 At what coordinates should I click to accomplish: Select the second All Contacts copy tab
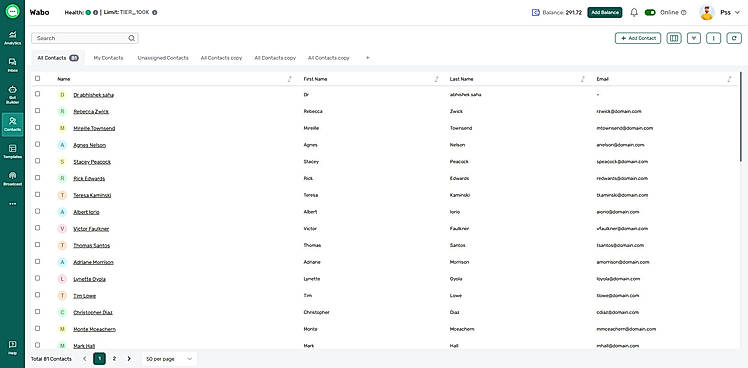pos(275,58)
